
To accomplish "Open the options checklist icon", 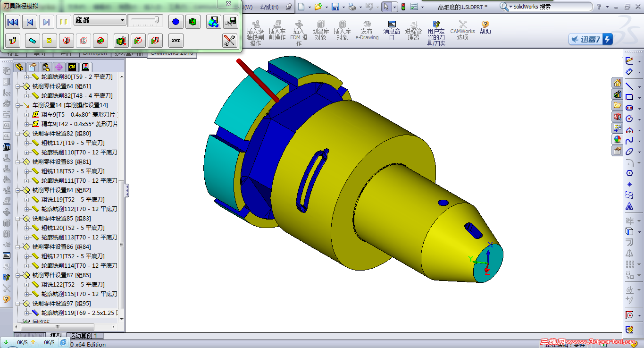I will (x=414, y=7).
